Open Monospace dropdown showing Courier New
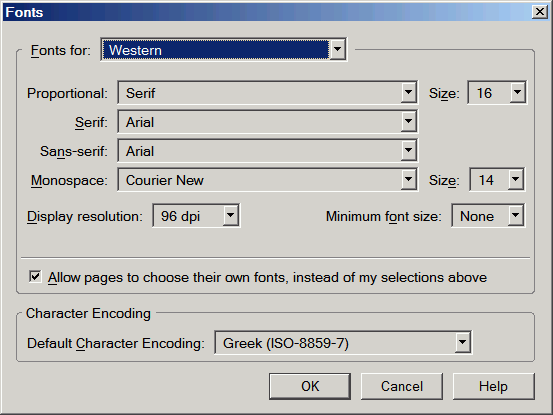The image size is (553, 415). tap(268, 180)
